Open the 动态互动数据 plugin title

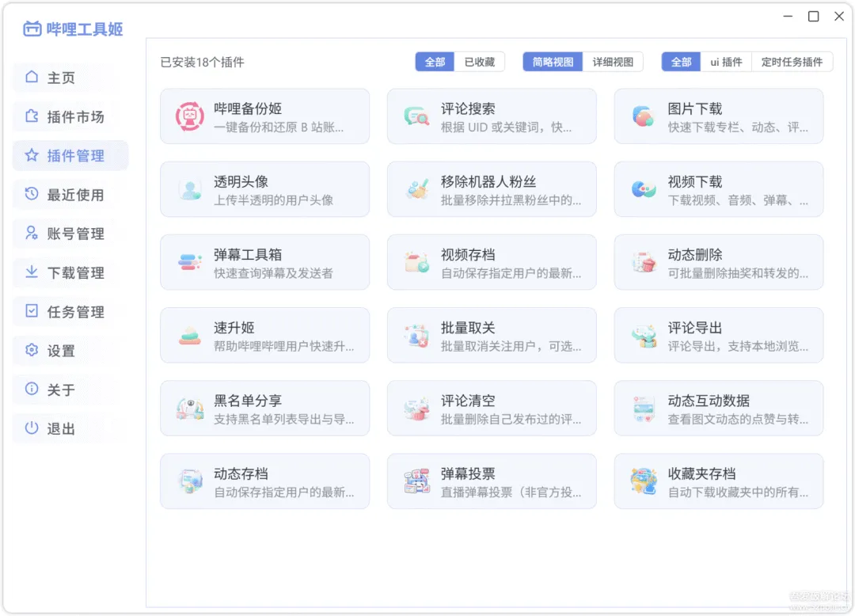(709, 401)
